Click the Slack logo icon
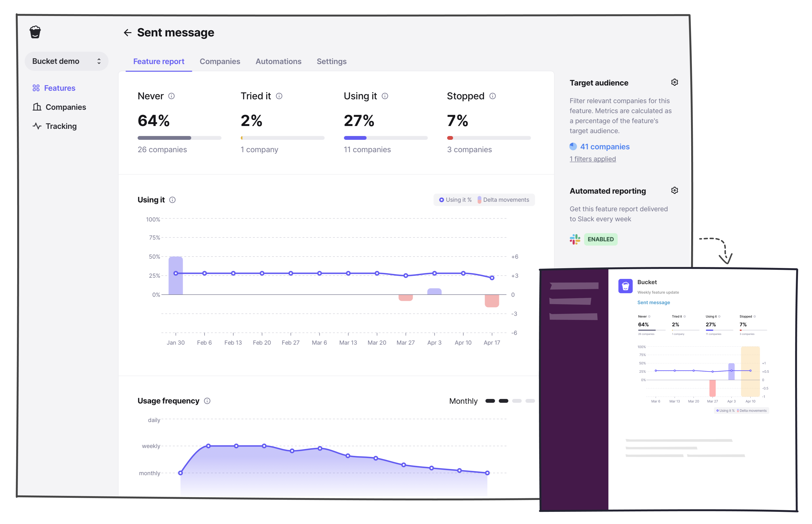The image size is (812, 524). (575, 240)
